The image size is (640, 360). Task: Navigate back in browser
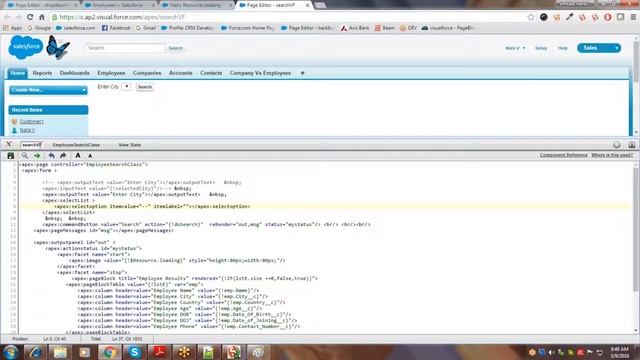(x=7, y=17)
